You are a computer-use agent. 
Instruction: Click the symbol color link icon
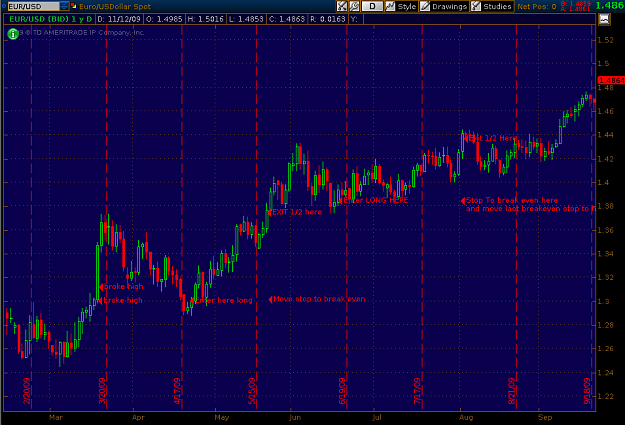(74, 6)
